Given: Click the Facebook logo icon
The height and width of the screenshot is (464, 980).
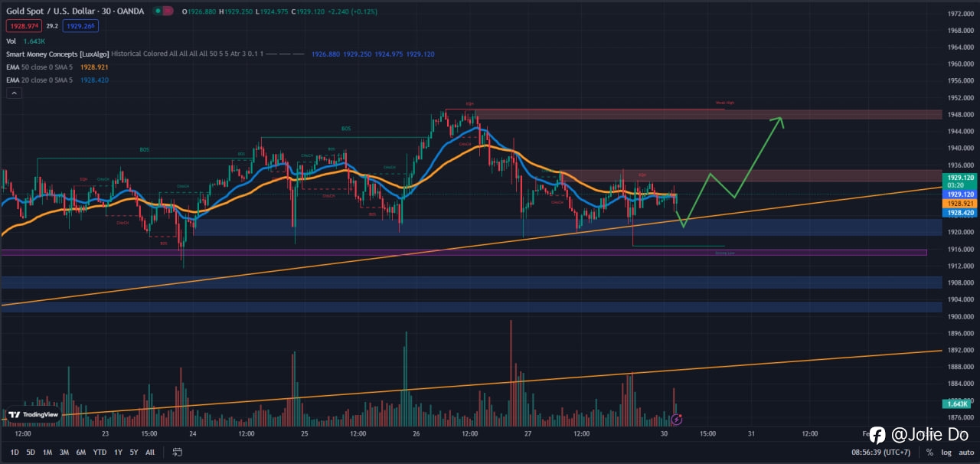Looking at the screenshot, I should coord(877,436).
